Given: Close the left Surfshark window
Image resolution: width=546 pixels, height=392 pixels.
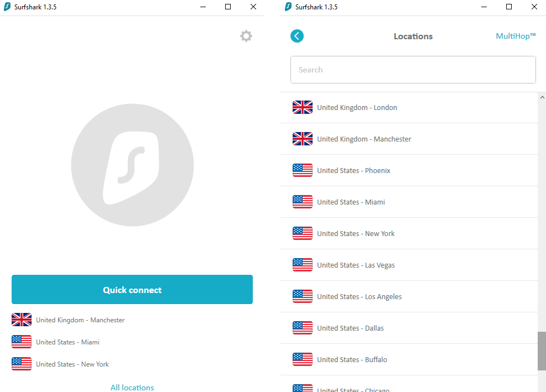Looking at the screenshot, I should [x=253, y=7].
